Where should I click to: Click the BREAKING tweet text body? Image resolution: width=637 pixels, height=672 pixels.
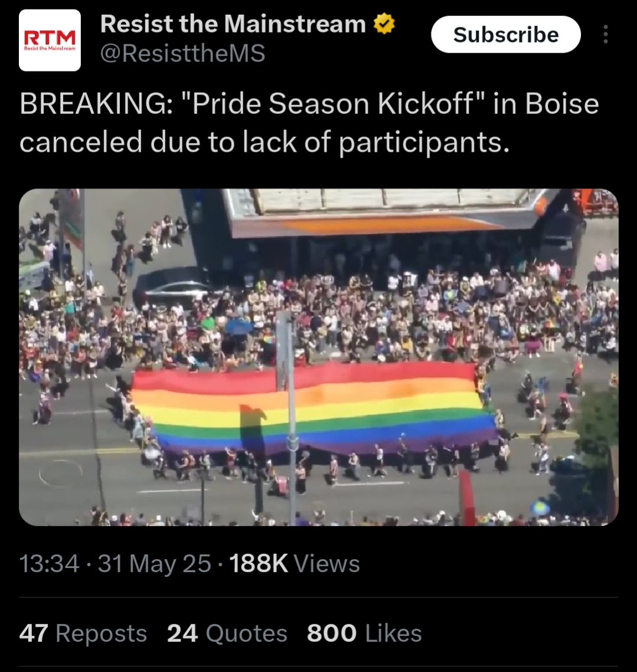[309, 123]
